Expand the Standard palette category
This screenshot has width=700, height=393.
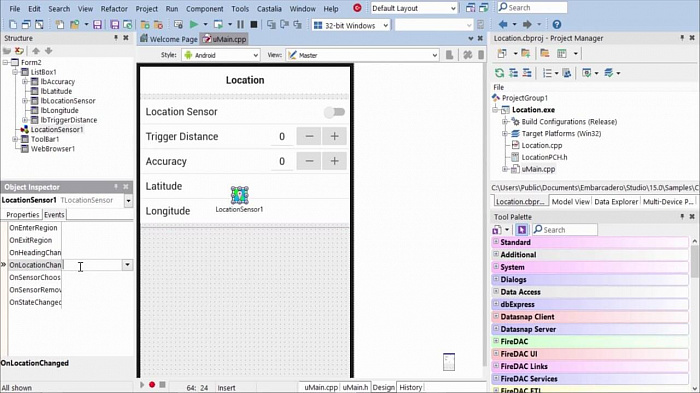(496, 242)
